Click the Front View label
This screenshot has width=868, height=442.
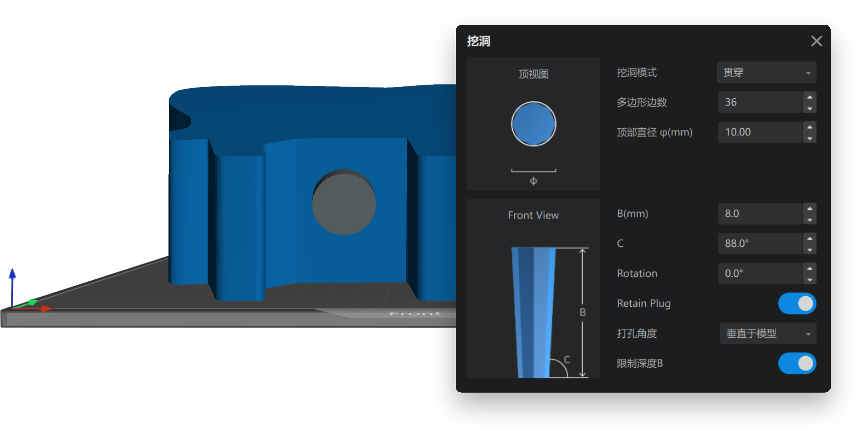coord(533,215)
